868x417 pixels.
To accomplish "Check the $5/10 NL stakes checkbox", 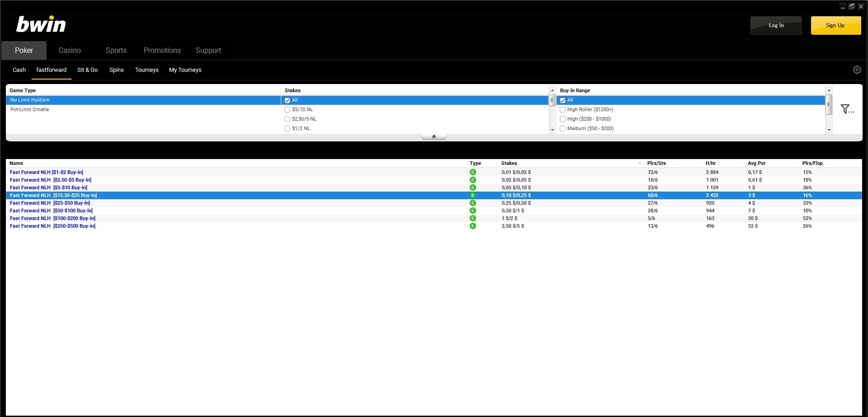I will (287, 109).
